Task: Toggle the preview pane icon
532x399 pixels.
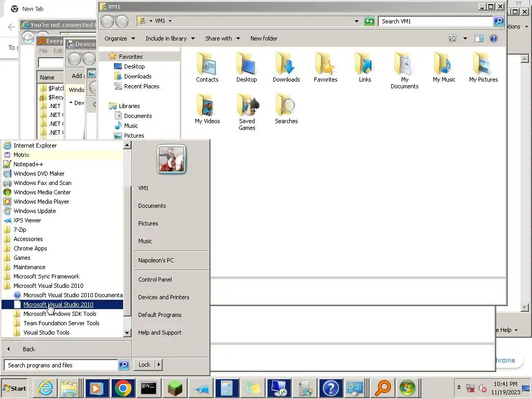Action: tap(478, 38)
